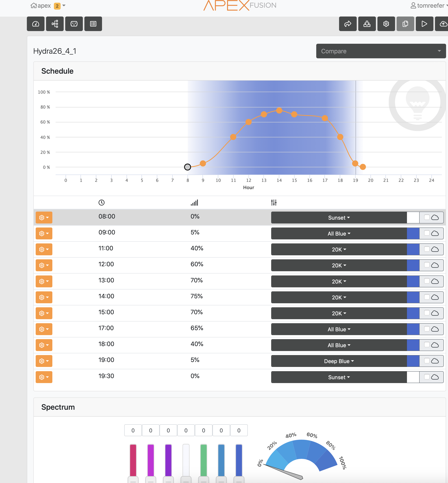Click the cloud upload icon
The width and height of the screenshot is (448, 483).
(x=442, y=24)
